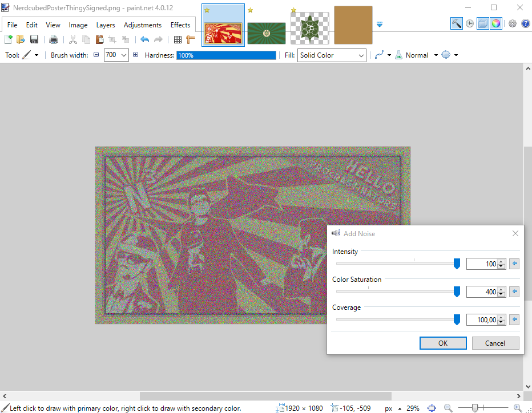Screen dimensions: 532x413
Task: Expand the image list dropdown arrow
Action: (380, 25)
